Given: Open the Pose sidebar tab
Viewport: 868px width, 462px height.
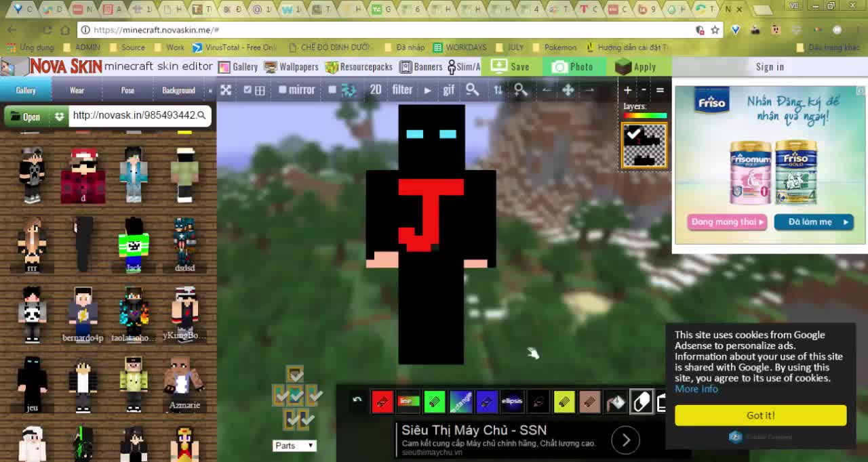Looking at the screenshot, I should 127,90.
